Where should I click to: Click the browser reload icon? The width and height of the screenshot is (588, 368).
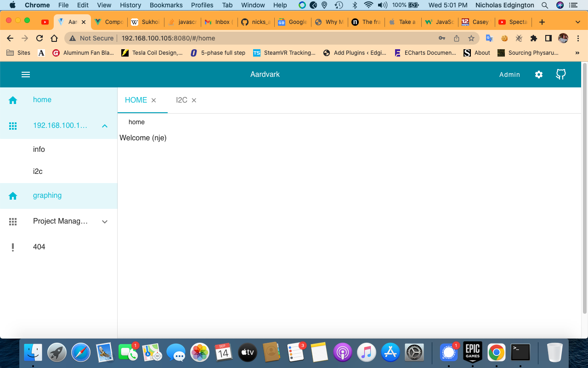[40, 38]
